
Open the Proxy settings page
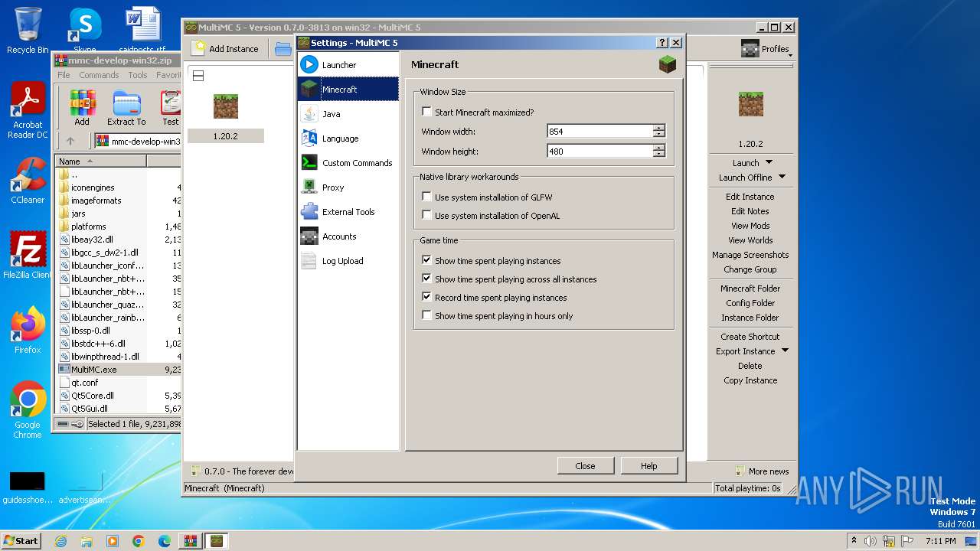(x=348, y=187)
